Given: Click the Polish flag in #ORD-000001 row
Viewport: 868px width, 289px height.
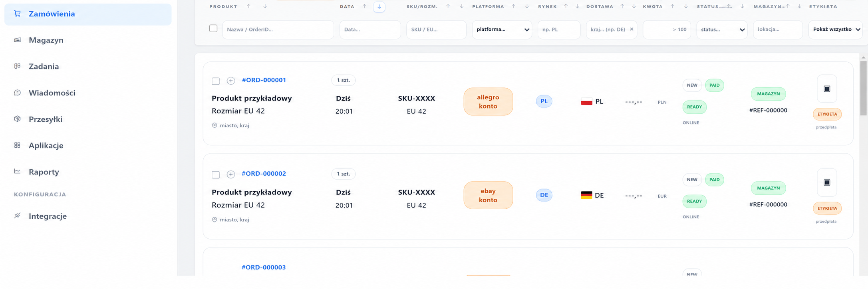Looking at the screenshot, I should [586, 101].
